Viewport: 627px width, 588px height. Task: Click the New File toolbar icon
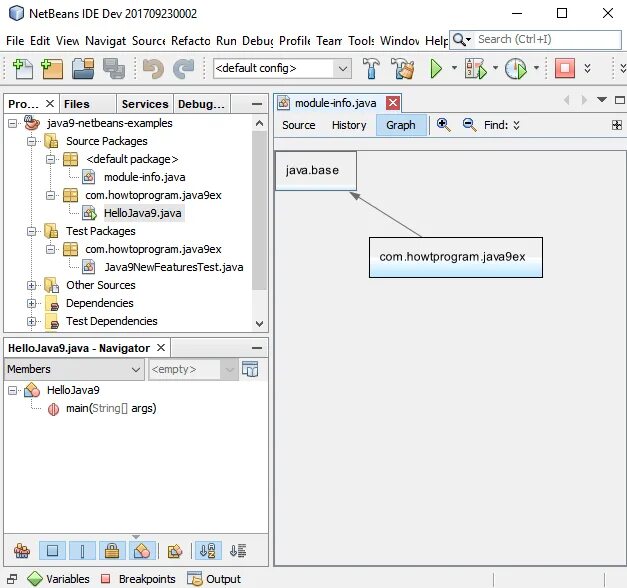(23, 68)
